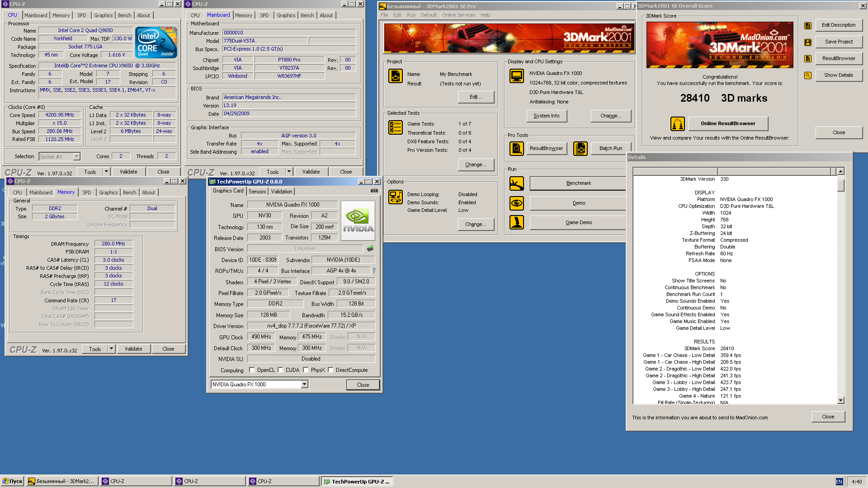This screenshot has width=868, height=488.
Task: Click the Options settings icon
Action: (396, 197)
